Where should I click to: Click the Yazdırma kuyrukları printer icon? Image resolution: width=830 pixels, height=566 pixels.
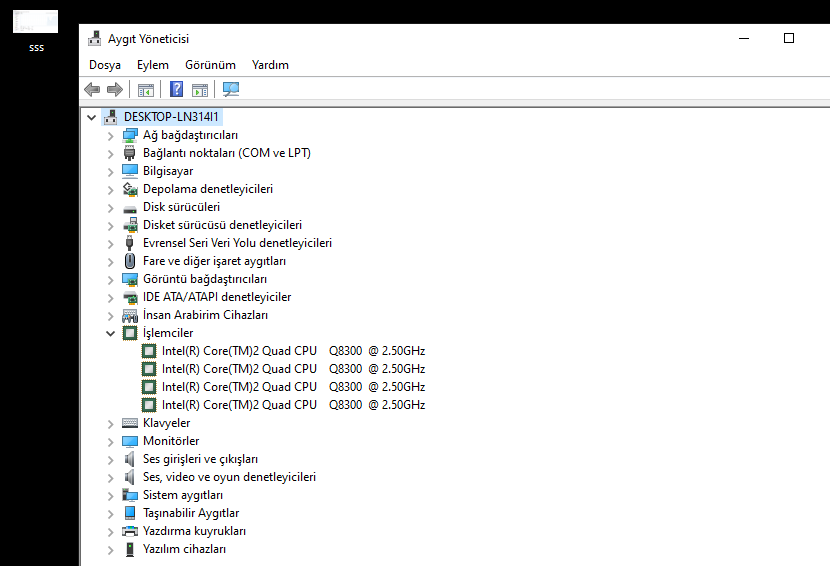130,531
